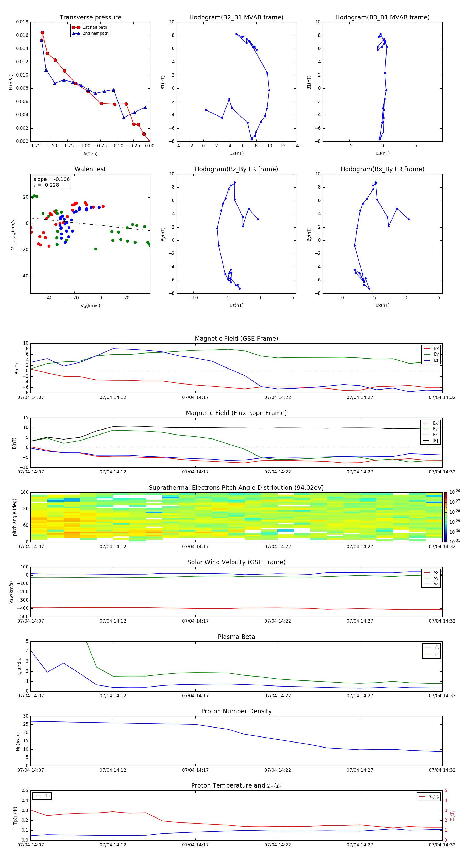Click 'By' in GSE magnetic field legend
473x868 pixels.
431,355
